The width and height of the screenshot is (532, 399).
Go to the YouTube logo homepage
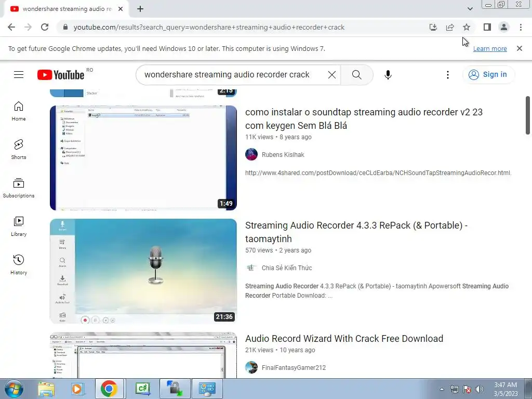point(61,75)
